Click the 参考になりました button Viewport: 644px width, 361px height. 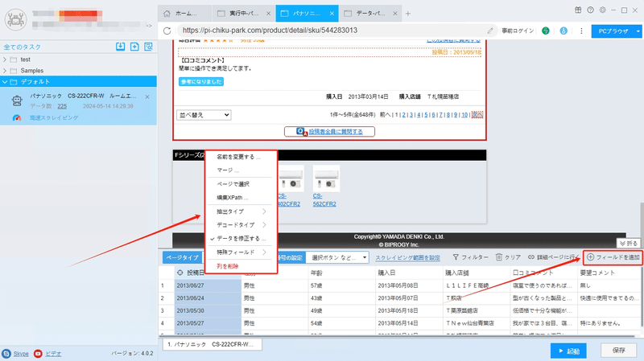point(201,82)
